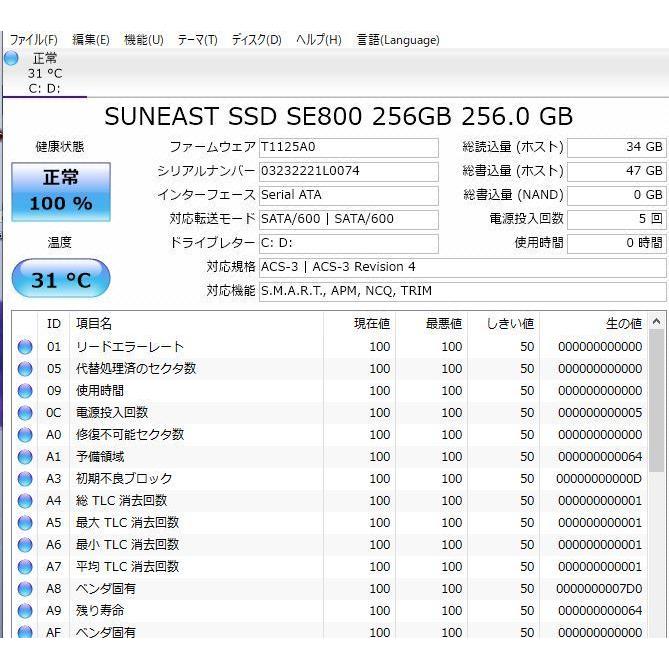Image resolution: width=669 pixels, height=669 pixels.
Task: Click status icon for A4 総 TLC 消去回数
Action: (x=25, y=501)
